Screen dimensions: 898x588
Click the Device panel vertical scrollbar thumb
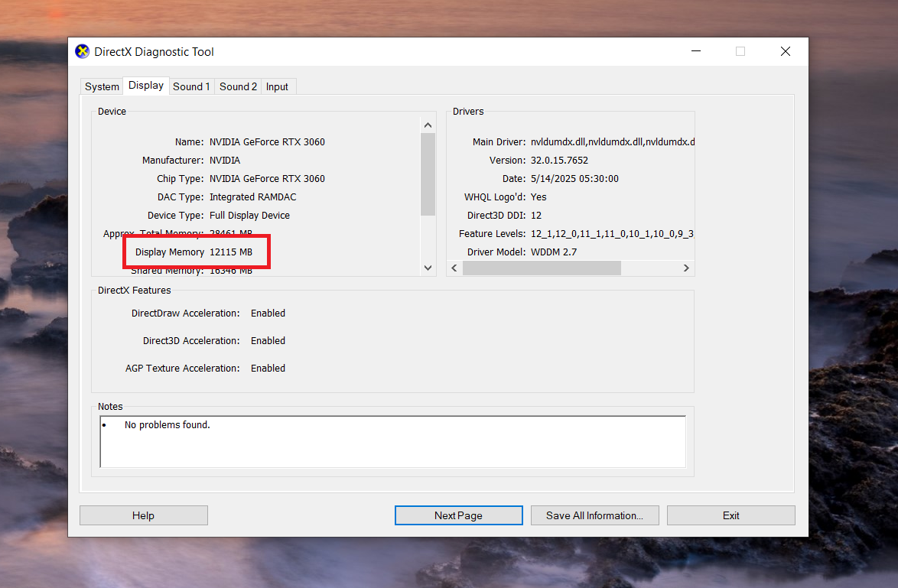tap(428, 174)
